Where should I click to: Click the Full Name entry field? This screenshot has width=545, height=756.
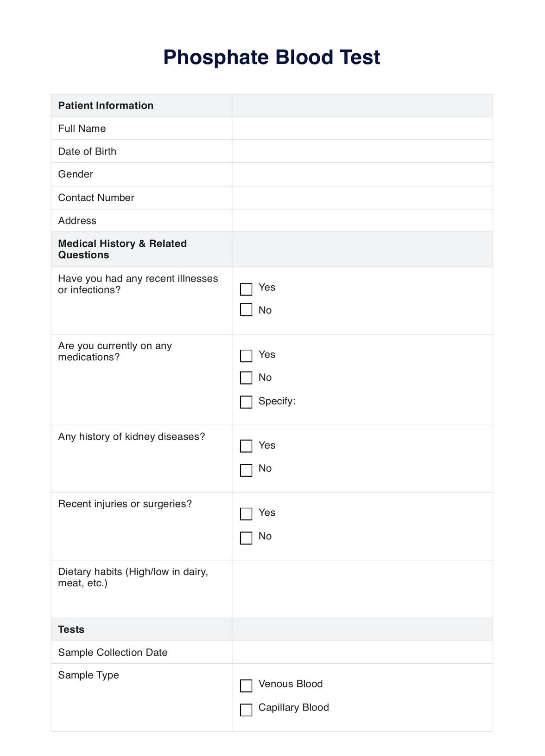pos(362,128)
